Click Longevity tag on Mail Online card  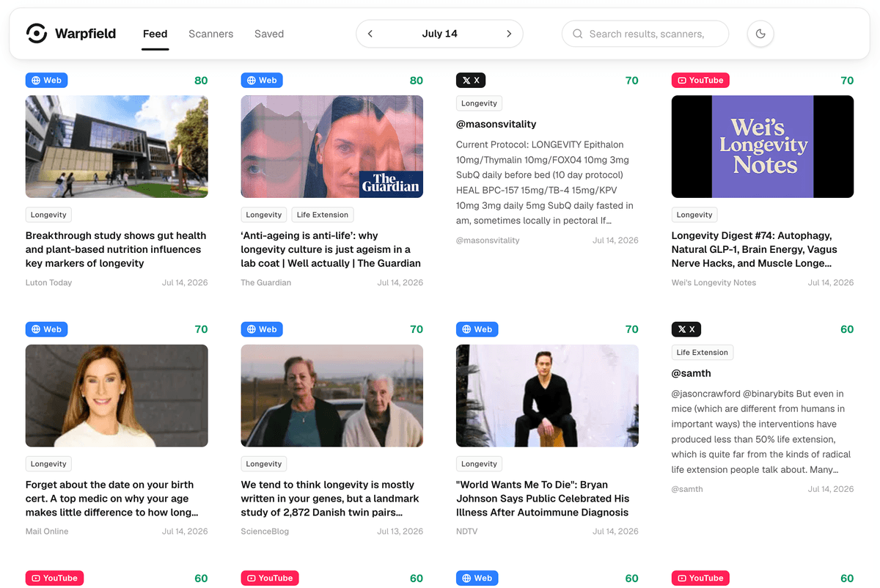pos(48,464)
